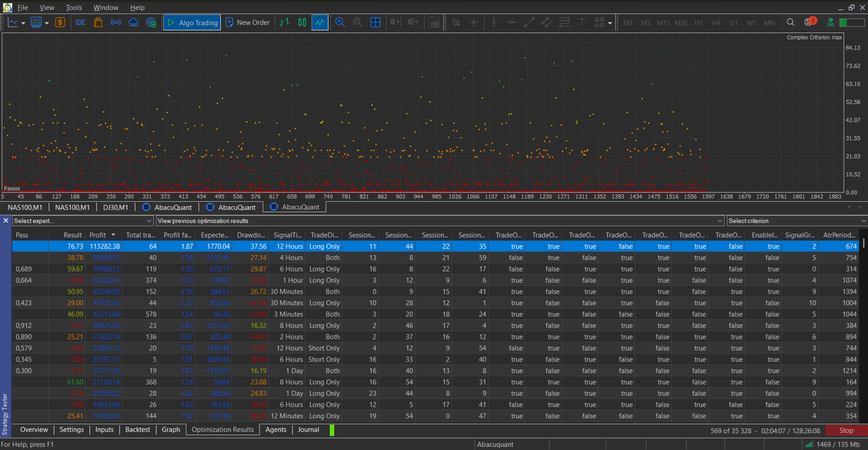Open the MetaEditor IDE
This screenshot has width=868, height=450.
tap(81, 23)
